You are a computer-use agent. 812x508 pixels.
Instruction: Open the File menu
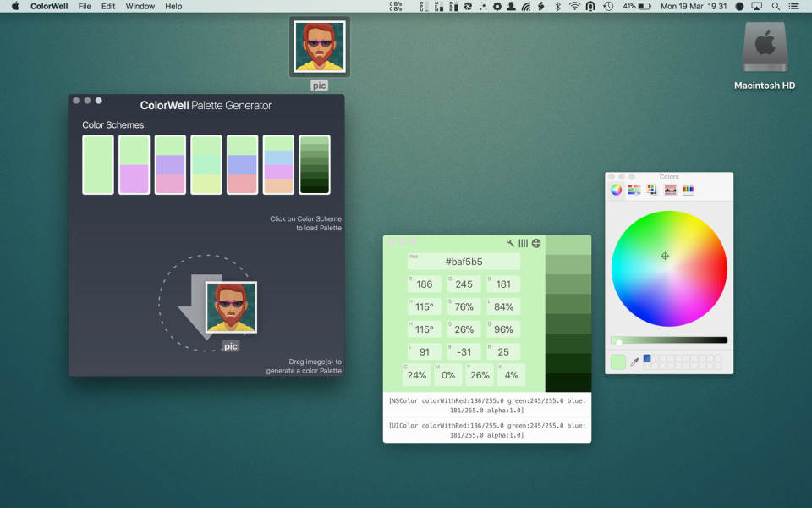(85, 6)
